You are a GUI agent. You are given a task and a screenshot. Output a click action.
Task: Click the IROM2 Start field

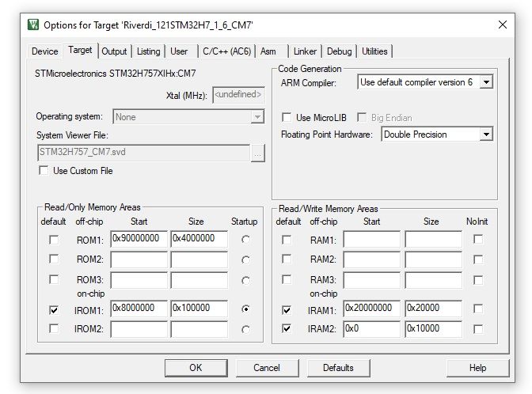(x=139, y=329)
